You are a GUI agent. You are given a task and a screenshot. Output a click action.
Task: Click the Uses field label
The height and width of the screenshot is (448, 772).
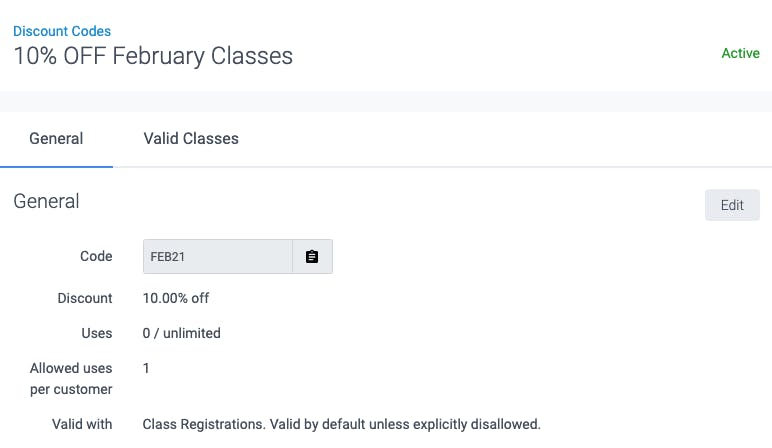tap(96, 333)
